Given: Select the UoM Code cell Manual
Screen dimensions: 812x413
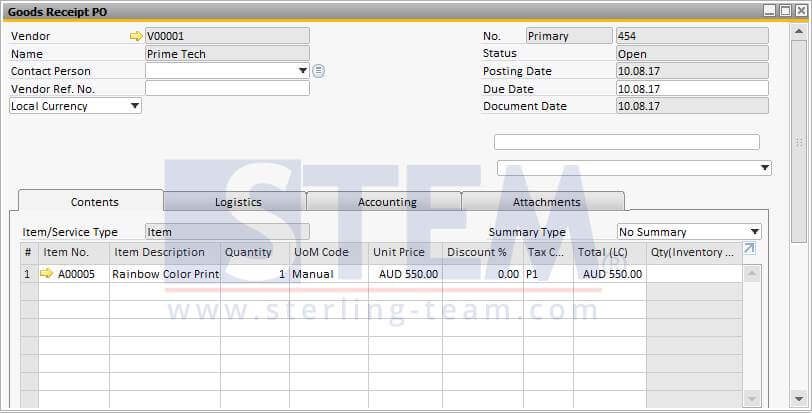Looking at the screenshot, I should click(329, 274).
